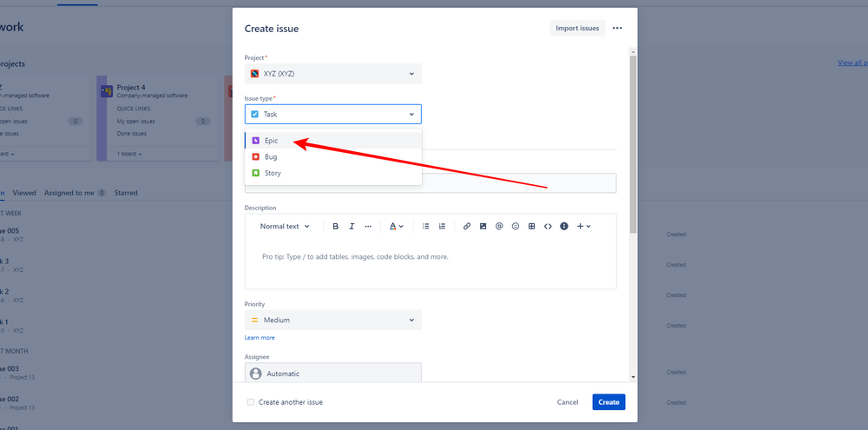Add a hyperlink via link icon
868x430 pixels.
467,226
